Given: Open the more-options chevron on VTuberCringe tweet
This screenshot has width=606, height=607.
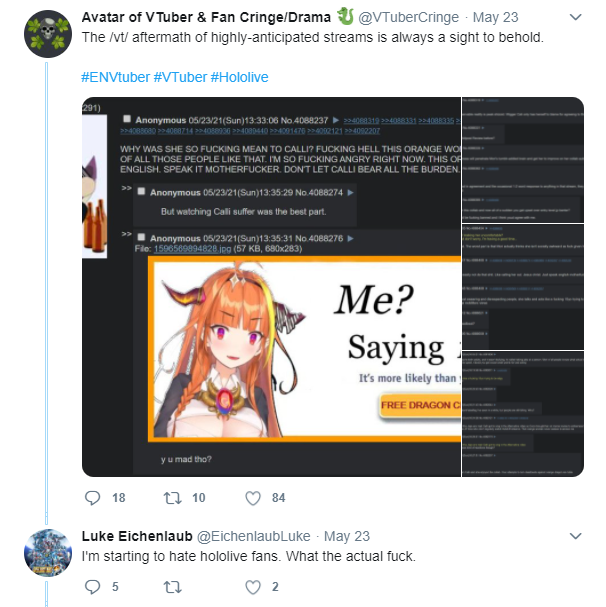Looking at the screenshot, I should click(x=576, y=17).
